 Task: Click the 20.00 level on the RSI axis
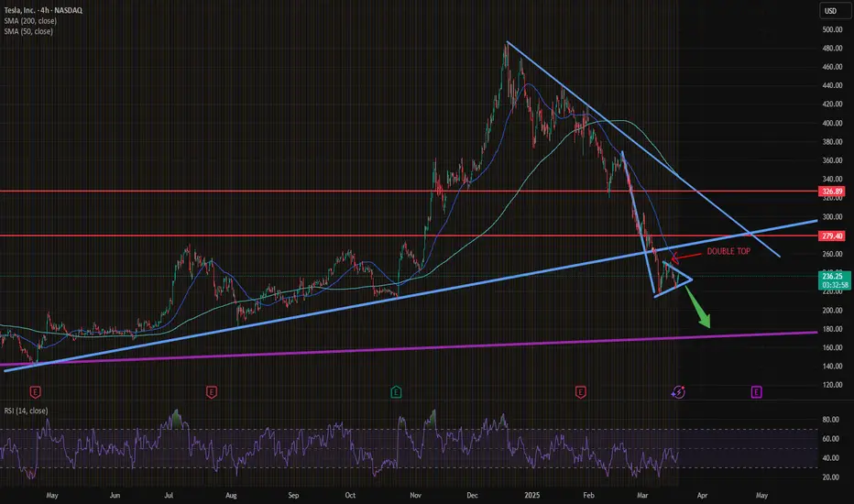[x=830, y=477]
